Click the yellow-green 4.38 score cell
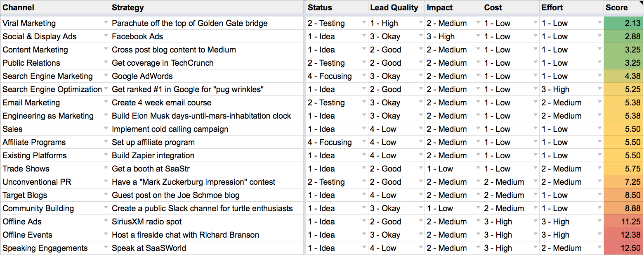The height and width of the screenshot is (255, 644). click(x=623, y=76)
